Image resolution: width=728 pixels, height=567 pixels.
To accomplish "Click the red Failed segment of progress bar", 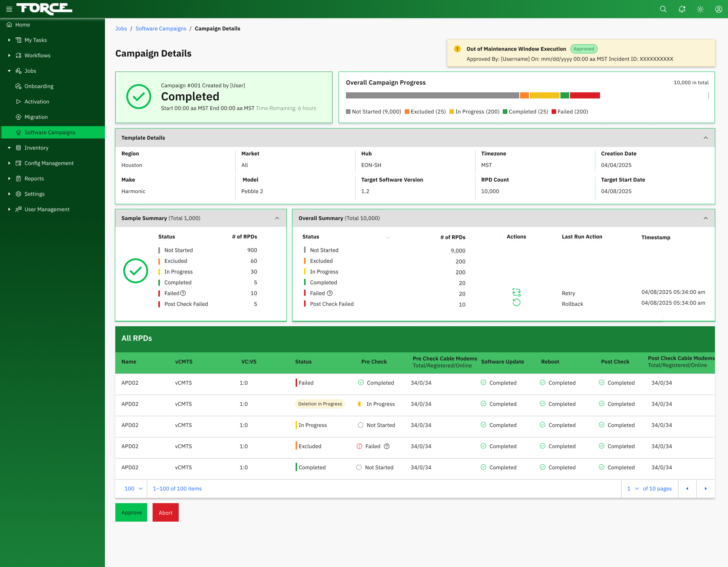I will click(x=585, y=95).
